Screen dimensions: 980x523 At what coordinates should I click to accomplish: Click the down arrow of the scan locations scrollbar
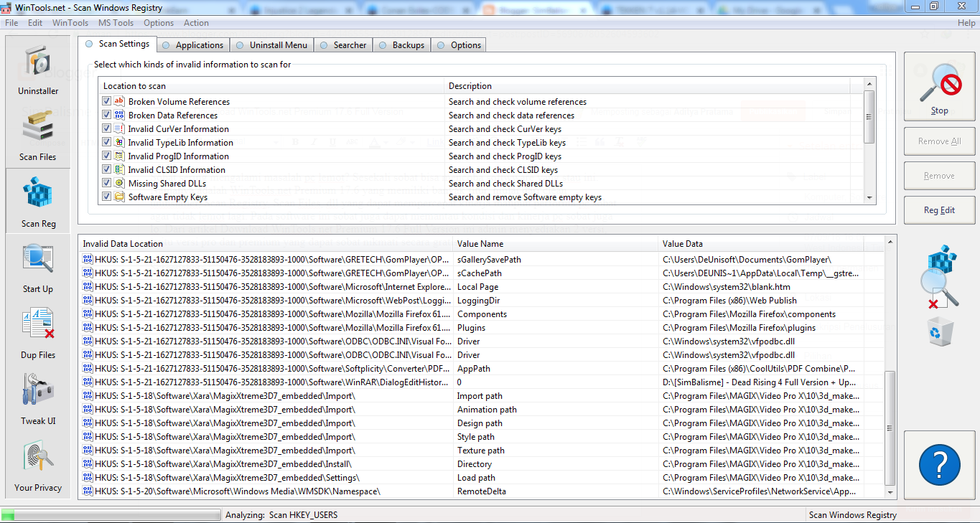tap(869, 197)
